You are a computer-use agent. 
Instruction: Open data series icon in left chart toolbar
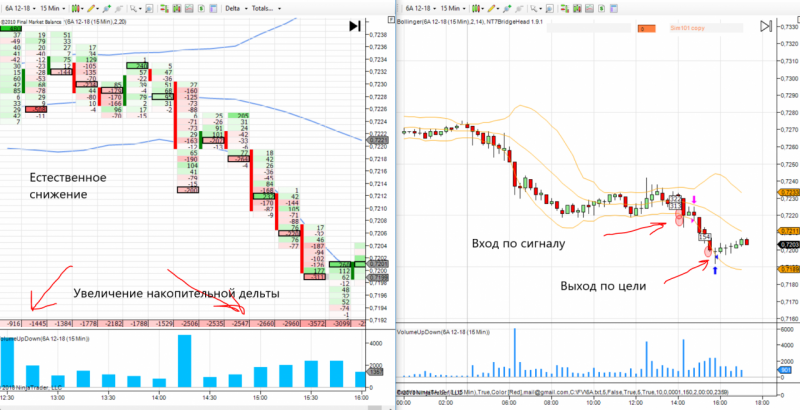coord(177,9)
